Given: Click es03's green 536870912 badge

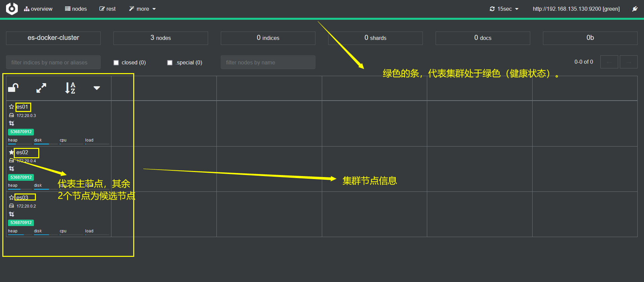Looking at the screenshot, I should [x=21, y=223].
